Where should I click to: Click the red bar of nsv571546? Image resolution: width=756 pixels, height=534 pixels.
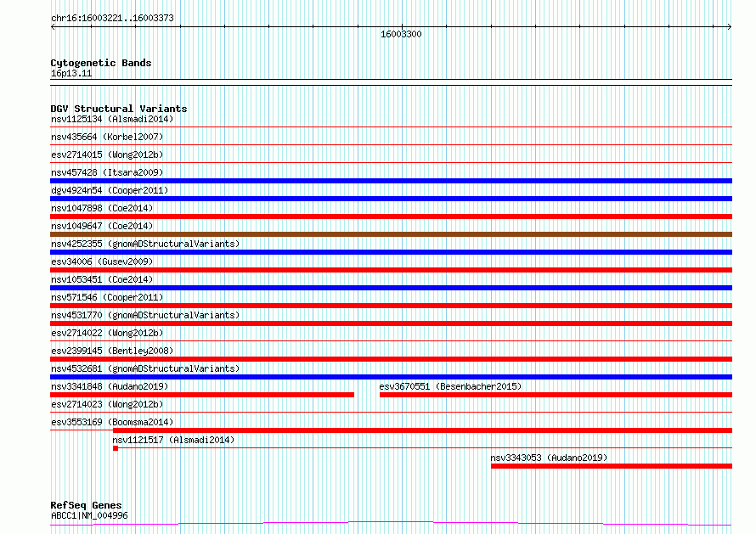click(391, 306)
